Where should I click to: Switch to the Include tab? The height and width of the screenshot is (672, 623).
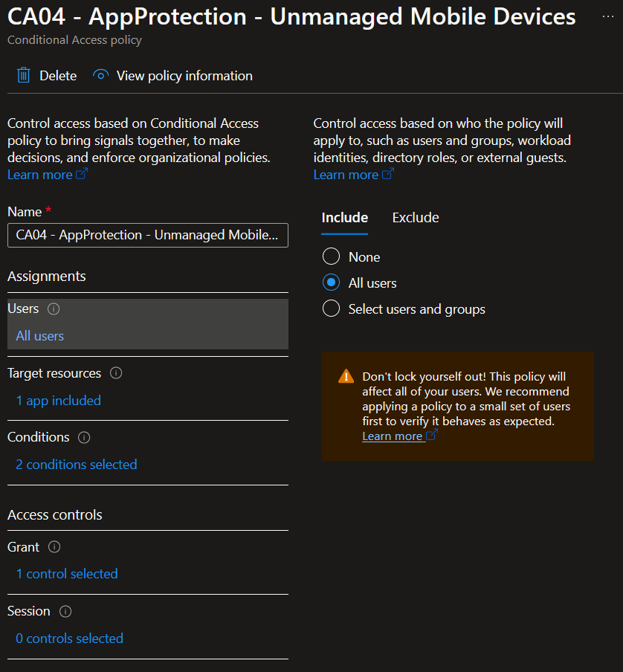point(344,218)
